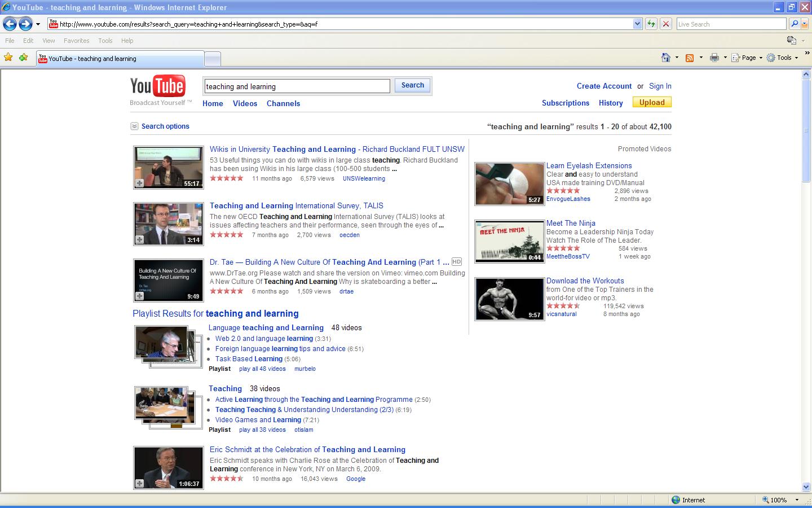Click the Favorites Center star icon

[8, 58]
